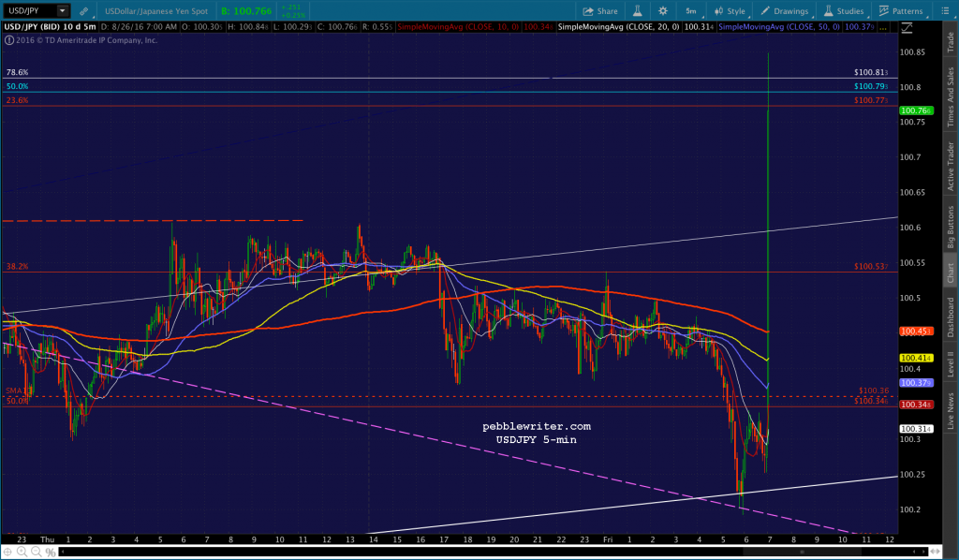Click the 78.6% Fibonacci label
959x560 pixels.
click(x=17, y=72)
